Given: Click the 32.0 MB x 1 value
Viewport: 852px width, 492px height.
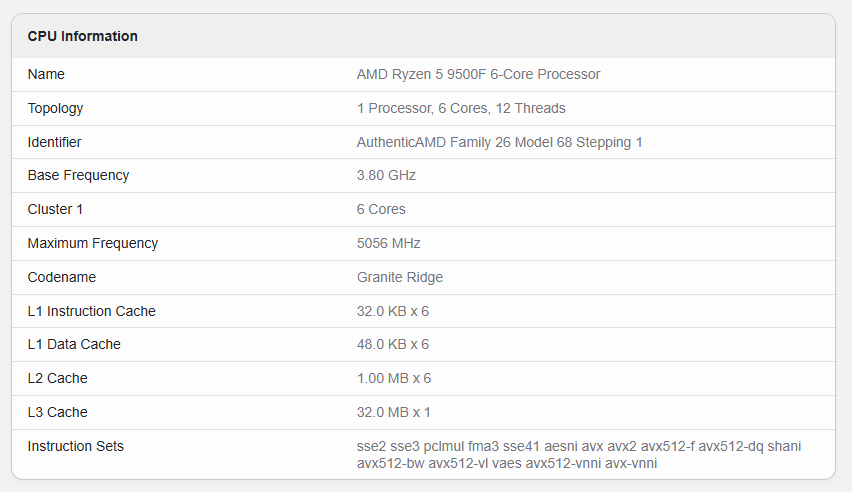Looking at the screenshot, I should pyautogui.click(x=393, y=412).
